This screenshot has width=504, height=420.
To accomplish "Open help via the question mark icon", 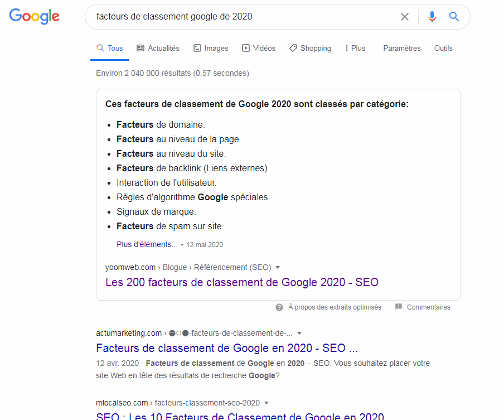I will (x=278, y=307).
